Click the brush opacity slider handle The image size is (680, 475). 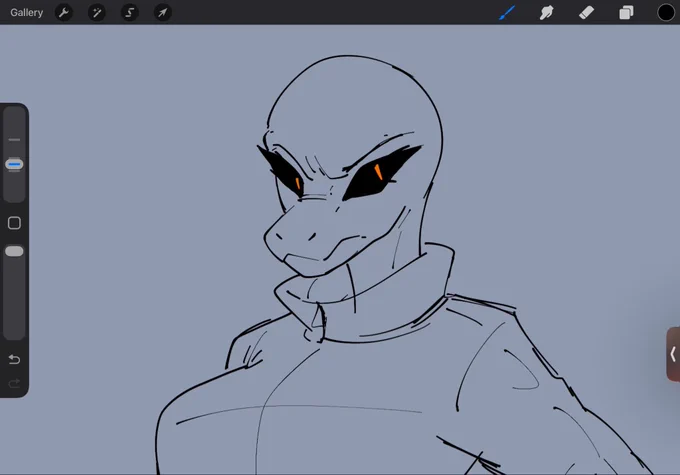click(x=14, y=252)
